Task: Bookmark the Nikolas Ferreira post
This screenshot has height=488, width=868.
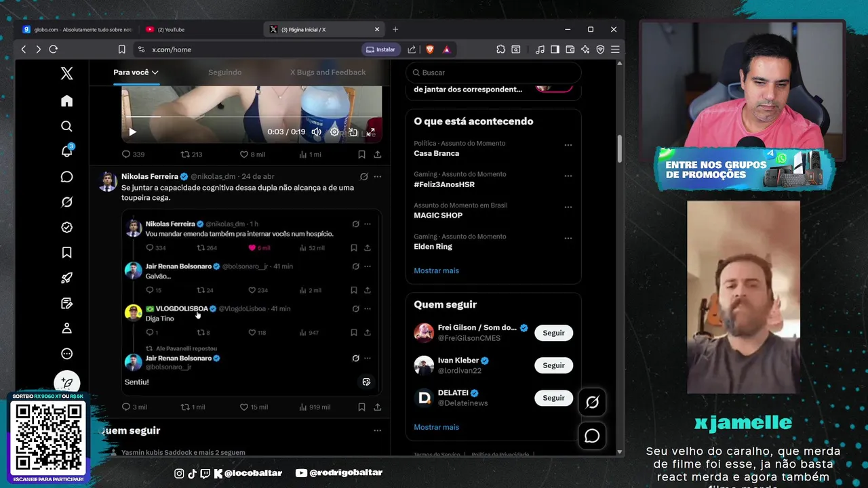Action: (x=361, y=407)
